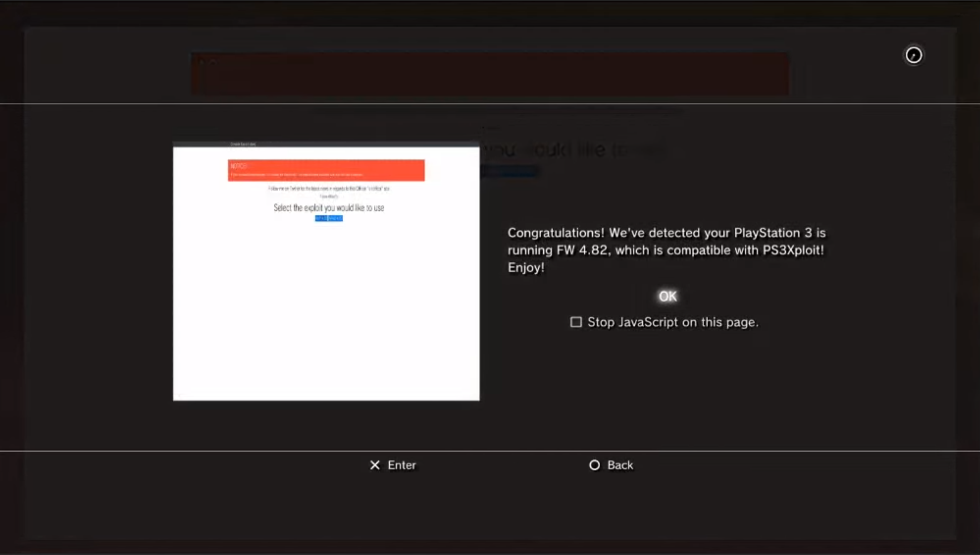This screenshot has height=555, width=980.
Task: Click the small link below the Twitter line
Action: click(x=329, y=196)
